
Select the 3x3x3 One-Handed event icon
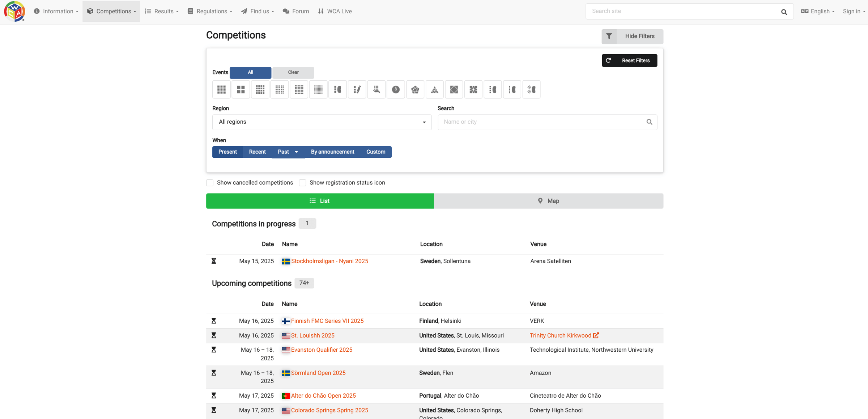coord(376,89)
